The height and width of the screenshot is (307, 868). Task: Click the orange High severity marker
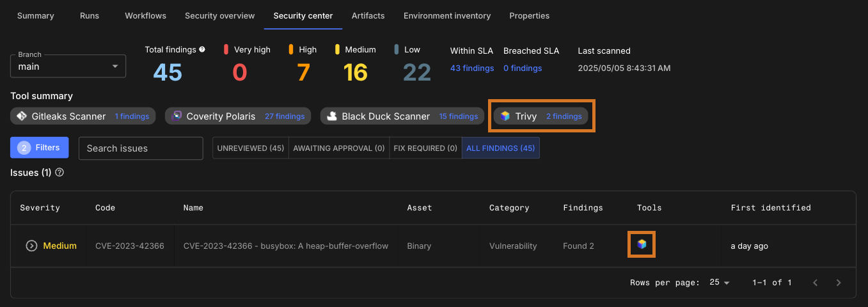[291, 49]
